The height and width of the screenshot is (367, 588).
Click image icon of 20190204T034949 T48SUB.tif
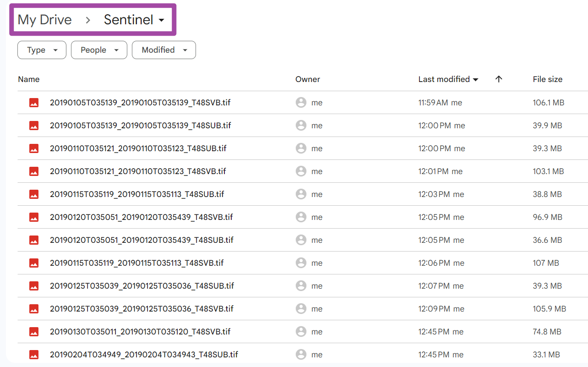[34, 355]
